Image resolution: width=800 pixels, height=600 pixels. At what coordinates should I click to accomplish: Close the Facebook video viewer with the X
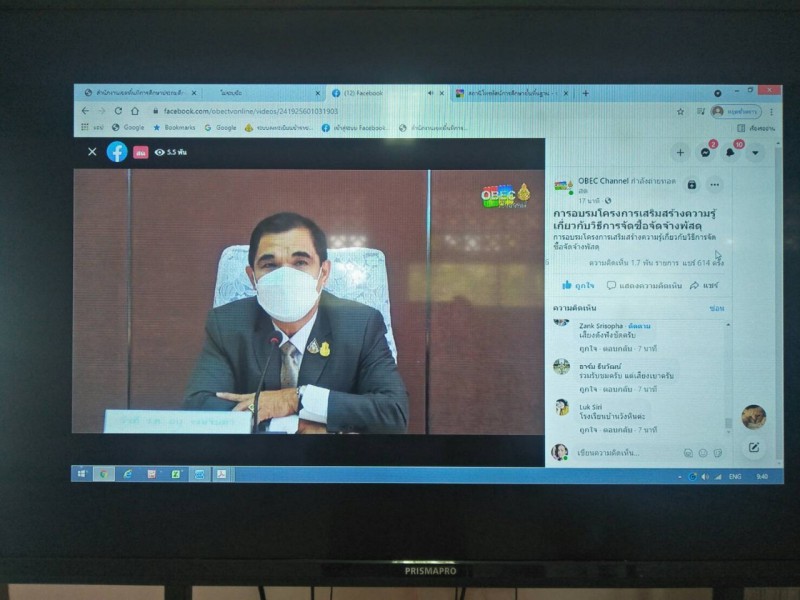(92, 152)
